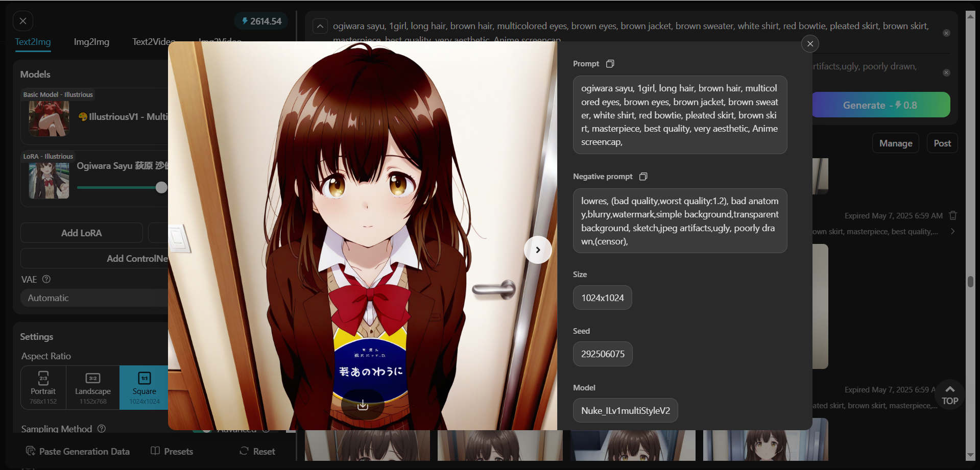The image size is (980, 470).
Task: Click the model name Nuke_ILv1multiStyleV2
Action: pos(626,411)
